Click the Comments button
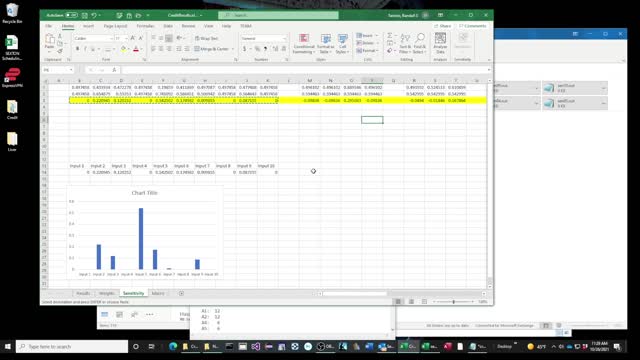Screen dimensions: 640x360 (473, 26)
